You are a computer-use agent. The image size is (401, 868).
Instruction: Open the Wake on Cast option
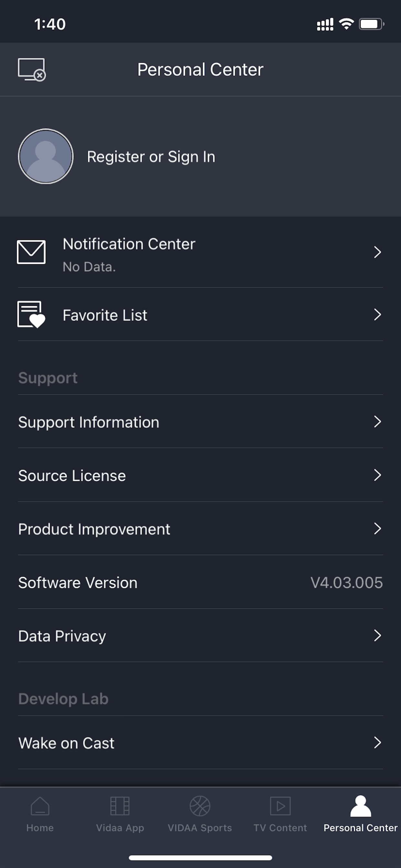67,743
